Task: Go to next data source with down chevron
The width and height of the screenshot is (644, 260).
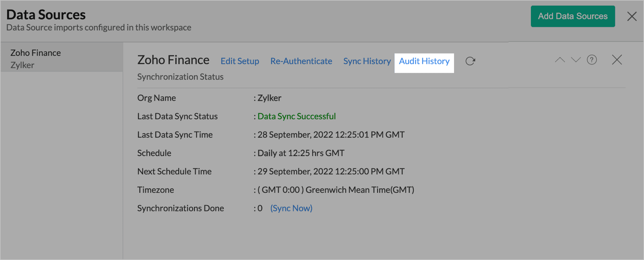Action: click(576, 60)
